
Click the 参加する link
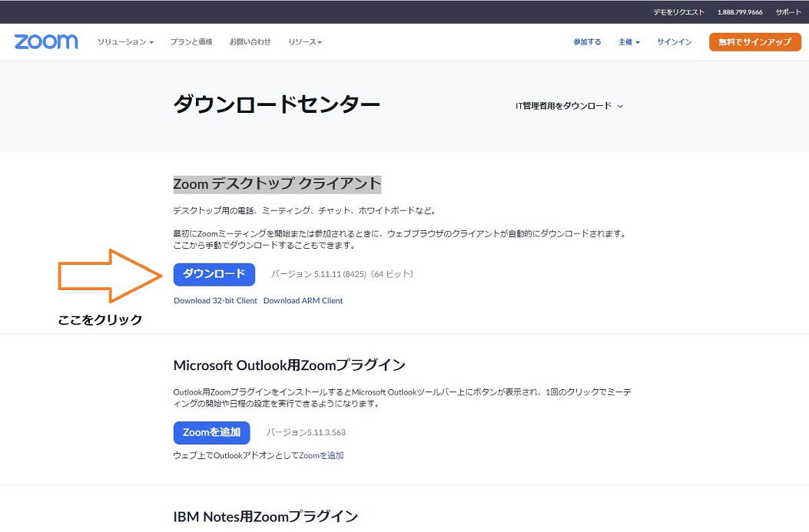pyautogui.click(x=587, y=41)
